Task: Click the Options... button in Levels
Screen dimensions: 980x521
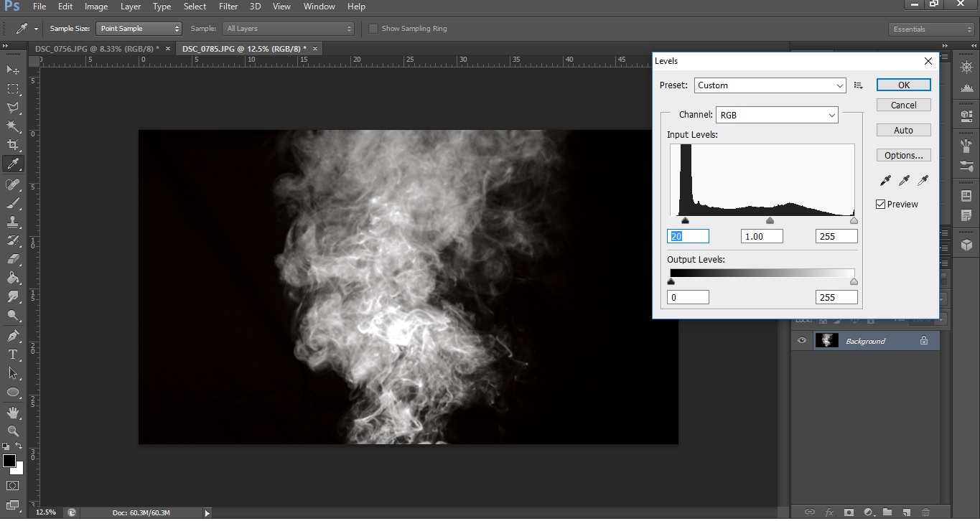Action: click(x=904, y=155)
